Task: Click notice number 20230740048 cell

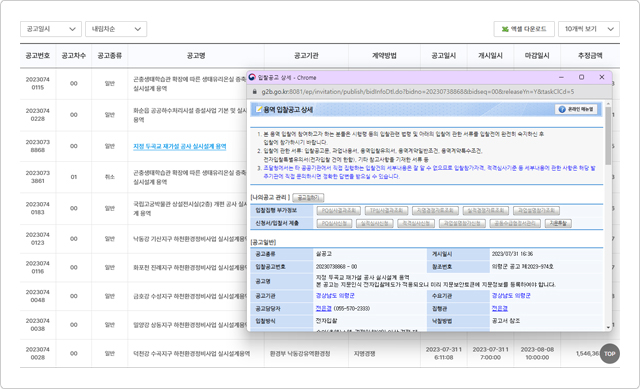Action: click(38, 296)
